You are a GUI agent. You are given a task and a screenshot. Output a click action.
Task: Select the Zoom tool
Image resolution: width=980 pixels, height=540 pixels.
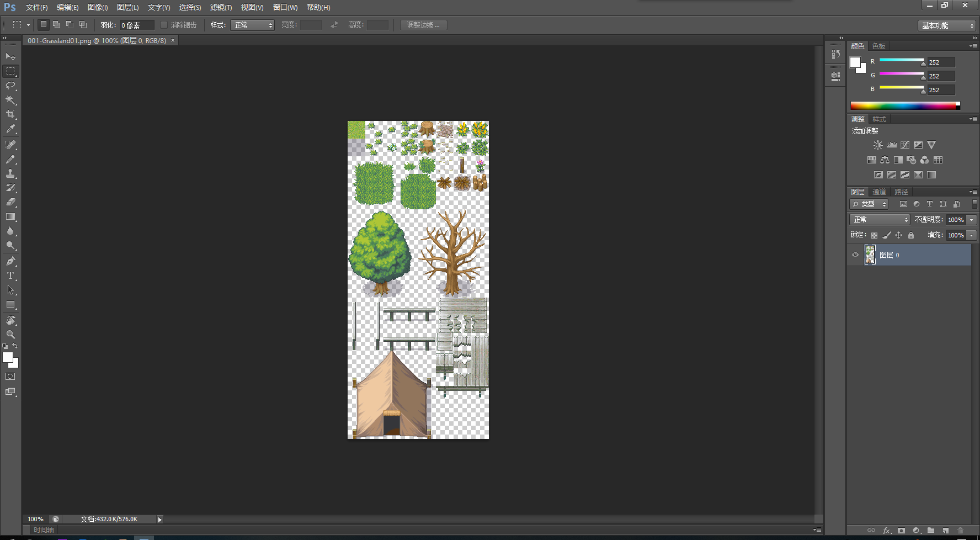click(10, 335)
